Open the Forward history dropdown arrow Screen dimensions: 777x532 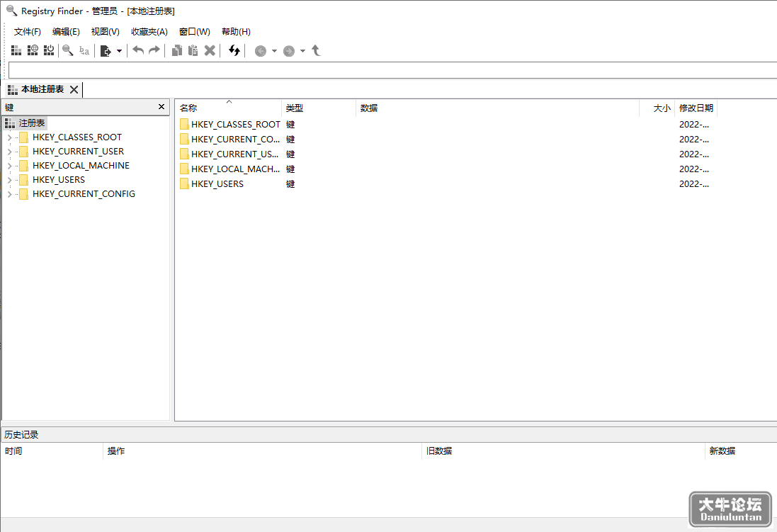coord(302,51)
